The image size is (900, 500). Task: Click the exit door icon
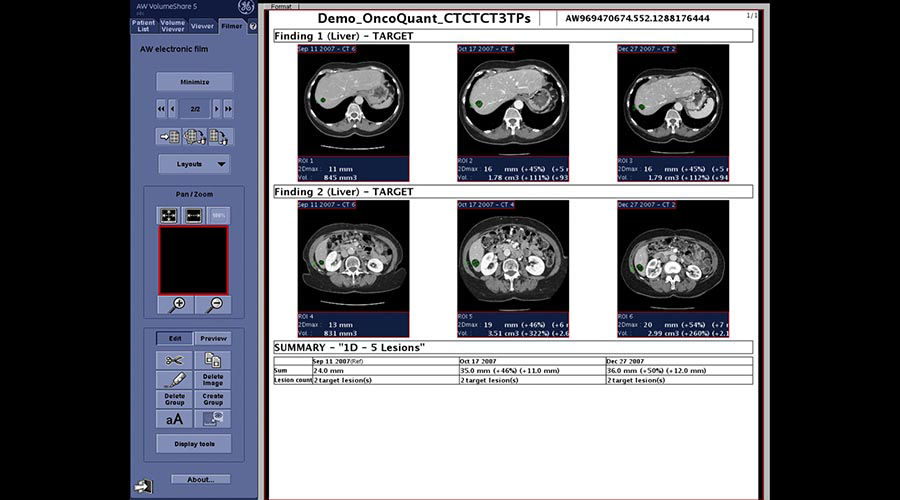143,487
